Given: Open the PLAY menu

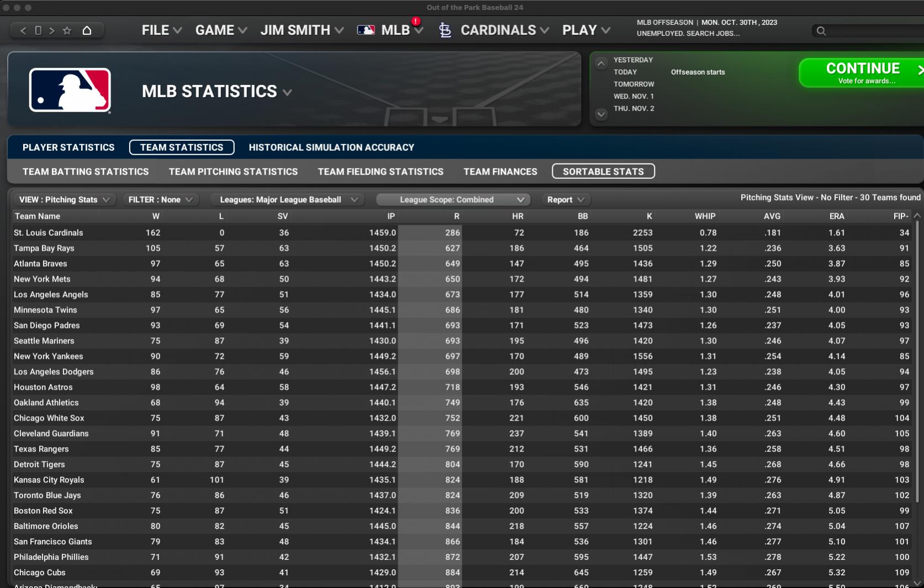Looking at the screenshot, I should pyautogui.click(x=586, y=30).
